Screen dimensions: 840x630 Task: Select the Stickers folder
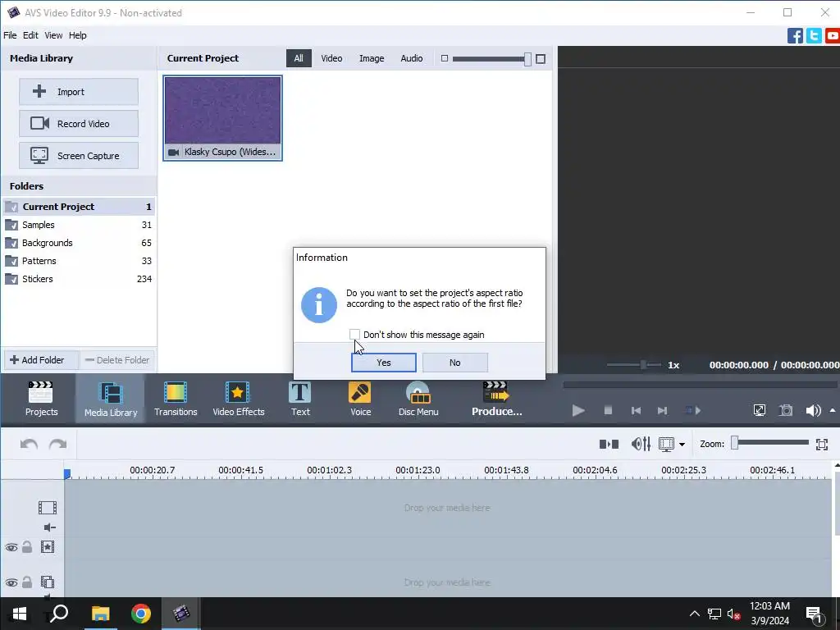(79, 279)
